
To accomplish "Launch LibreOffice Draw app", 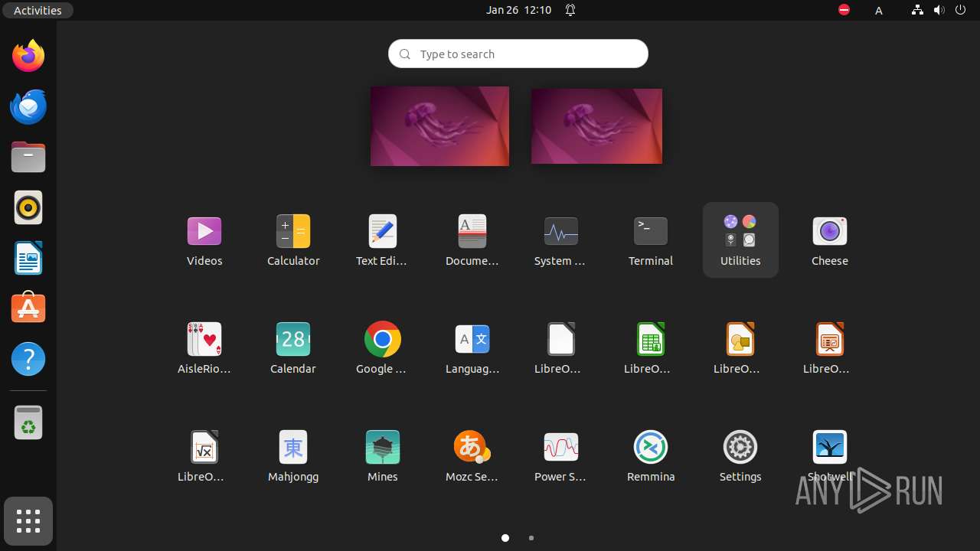I will [x=740, y=347].
